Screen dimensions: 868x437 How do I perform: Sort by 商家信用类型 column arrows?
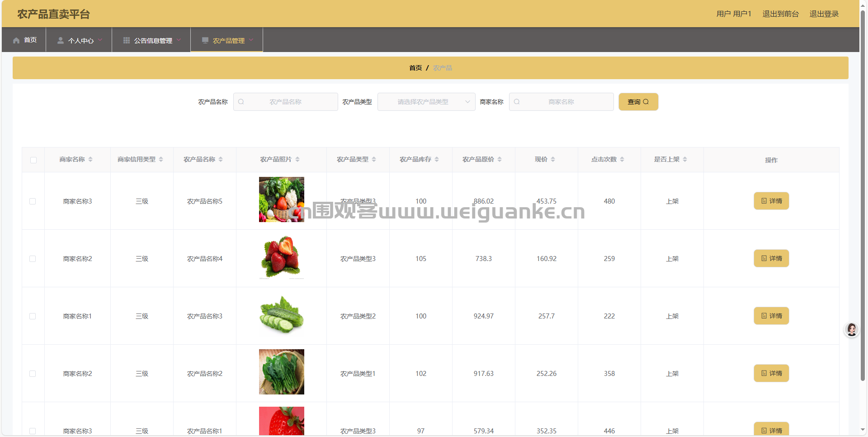point(161,159)
